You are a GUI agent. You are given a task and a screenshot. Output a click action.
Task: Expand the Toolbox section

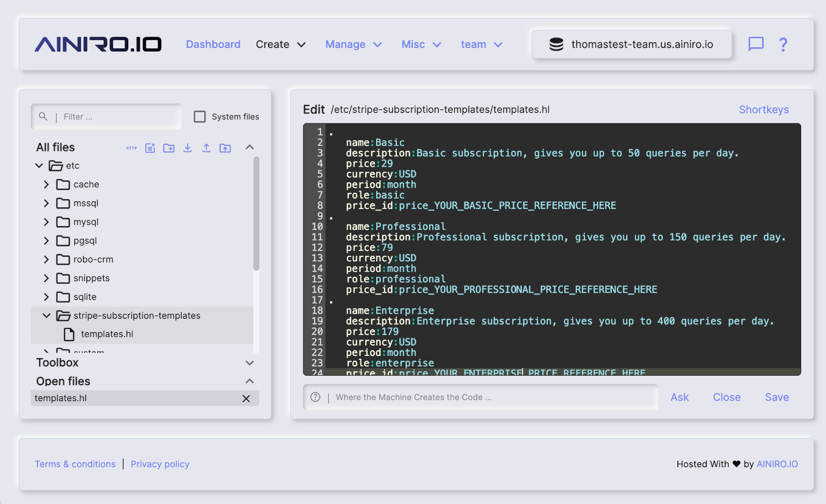click(x=249, y=363)
